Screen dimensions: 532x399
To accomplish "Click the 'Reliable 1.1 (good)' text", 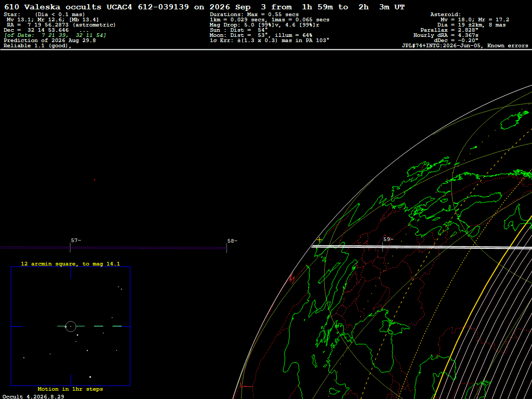I will pyautogui.click(x=37, y=46).
